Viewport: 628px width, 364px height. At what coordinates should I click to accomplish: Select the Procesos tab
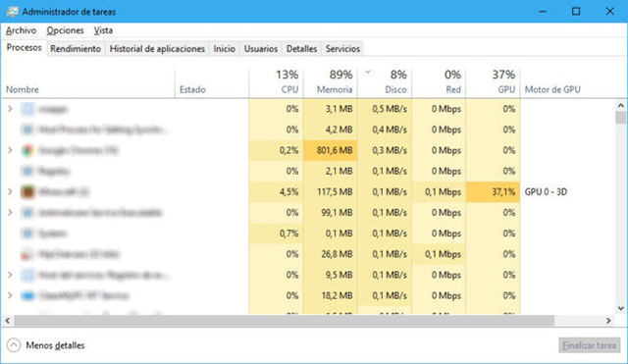coord(24,48)
